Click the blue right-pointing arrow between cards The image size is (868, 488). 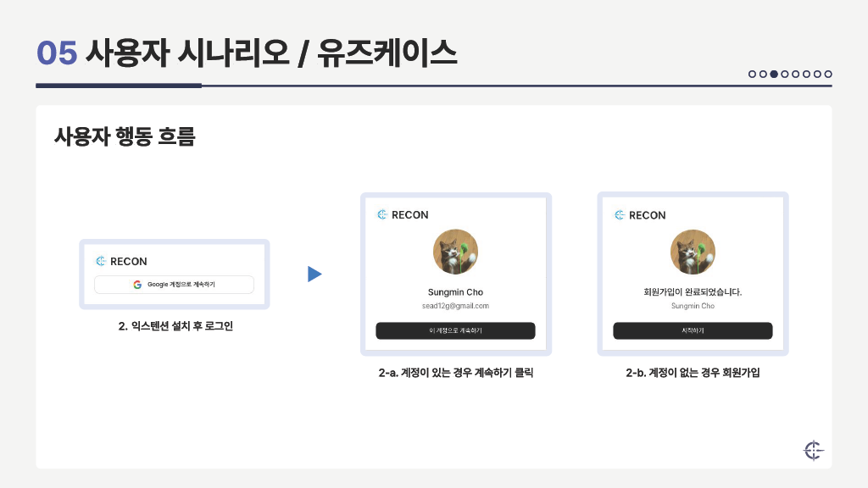(314, 274)
